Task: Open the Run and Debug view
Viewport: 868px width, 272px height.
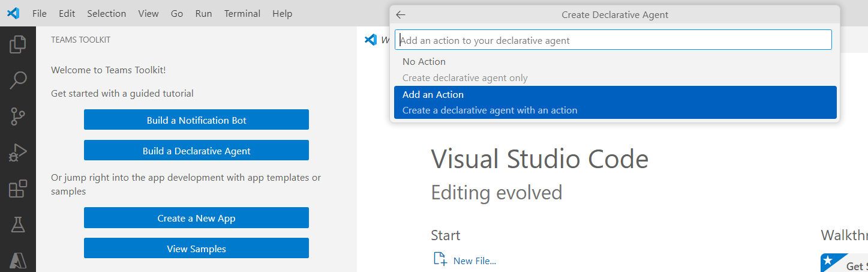Action: (18, 153)
